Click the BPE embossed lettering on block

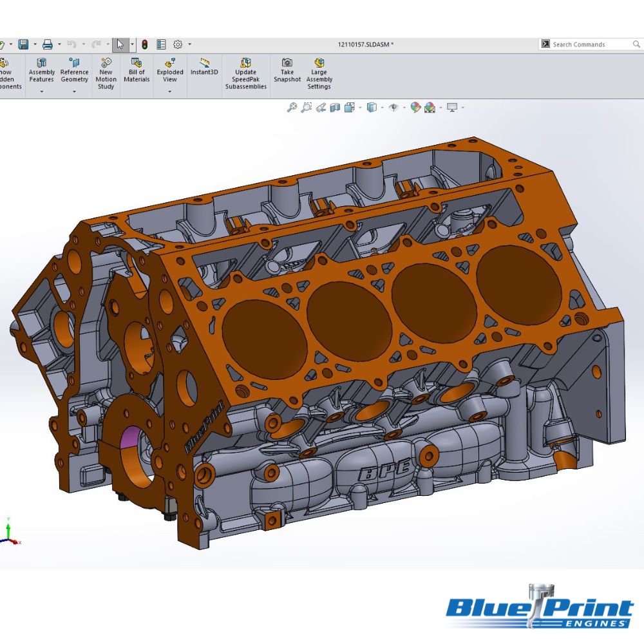click(385, 470)
